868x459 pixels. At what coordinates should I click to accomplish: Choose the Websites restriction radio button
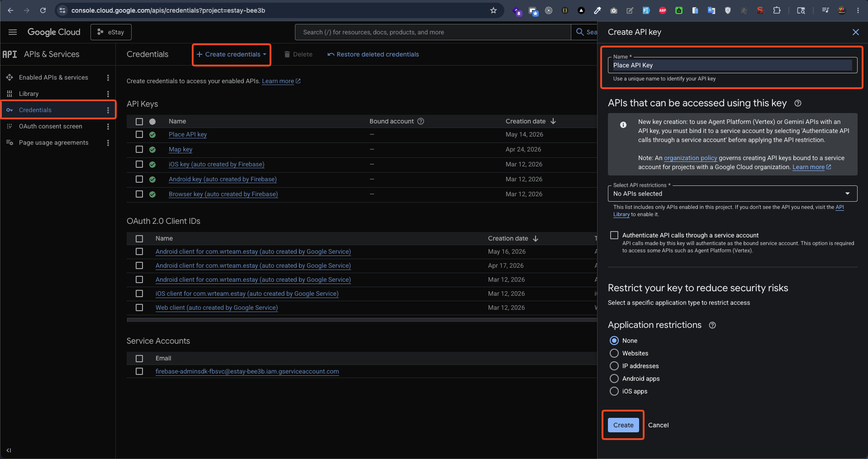tap(614, 353)
